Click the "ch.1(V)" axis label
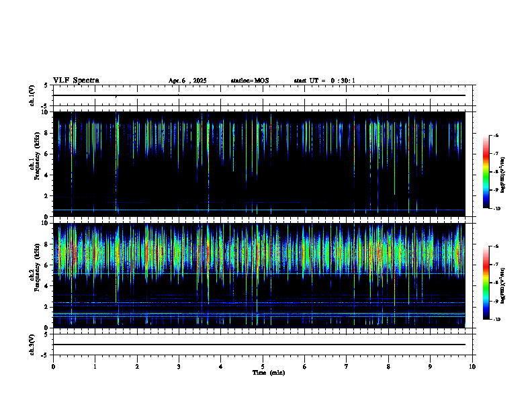 32,95
